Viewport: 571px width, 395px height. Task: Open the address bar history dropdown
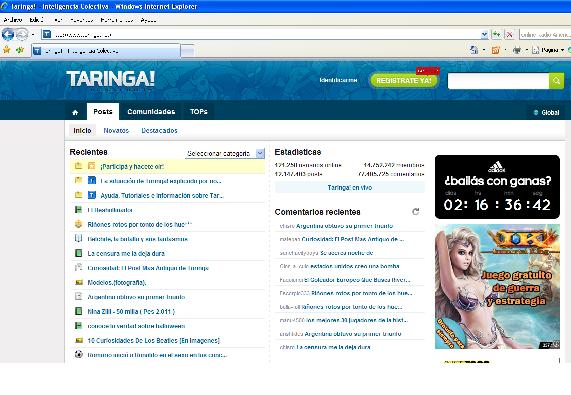click(484, 35)
